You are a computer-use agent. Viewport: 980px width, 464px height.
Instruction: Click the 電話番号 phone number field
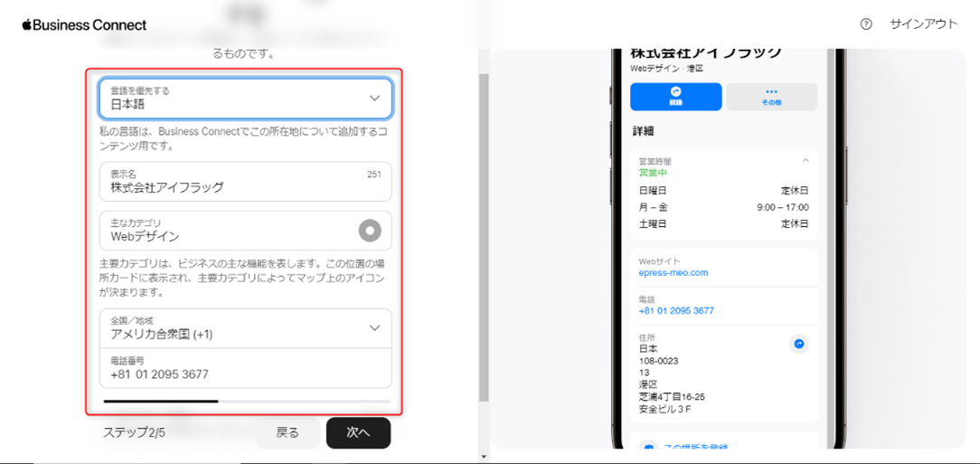246,368
